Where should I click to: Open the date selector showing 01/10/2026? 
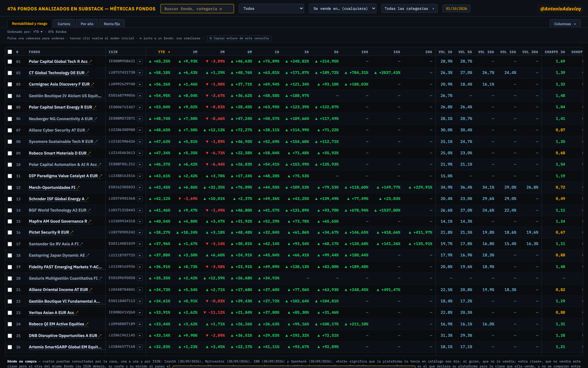coord(456,9)
